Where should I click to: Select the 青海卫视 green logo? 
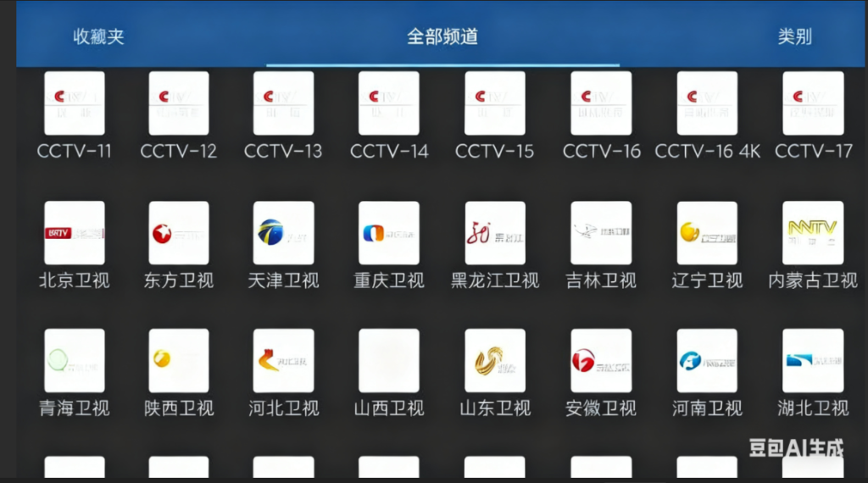(75, 361)
